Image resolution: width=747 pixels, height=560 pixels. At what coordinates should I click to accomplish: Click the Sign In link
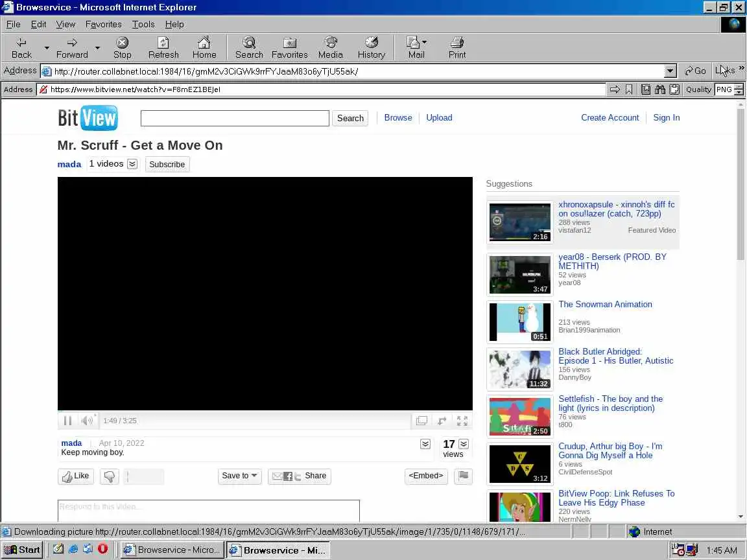(x=667, y=117)
